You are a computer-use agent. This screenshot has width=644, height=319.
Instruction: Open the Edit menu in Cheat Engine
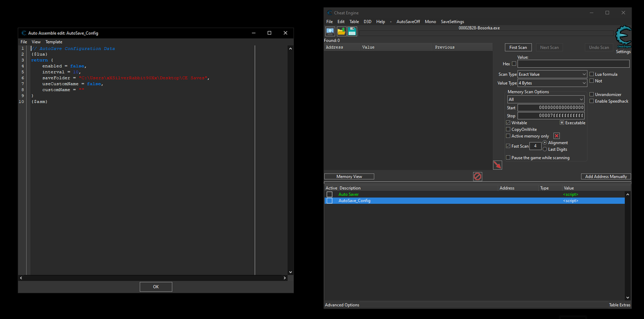tap(341, 22)
